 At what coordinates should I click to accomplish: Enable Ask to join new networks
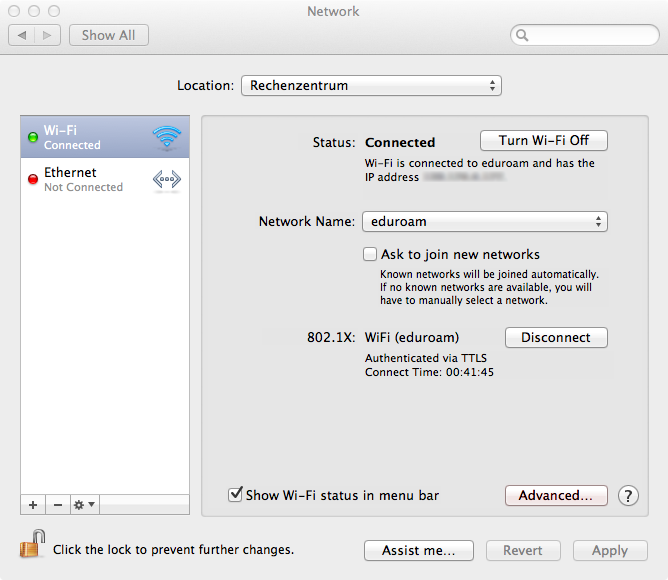(x=370, y=254)
